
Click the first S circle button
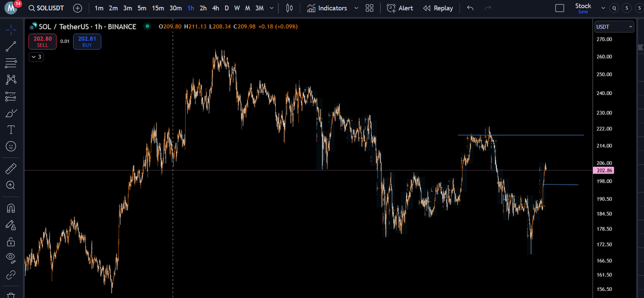(x=627, y=9)
